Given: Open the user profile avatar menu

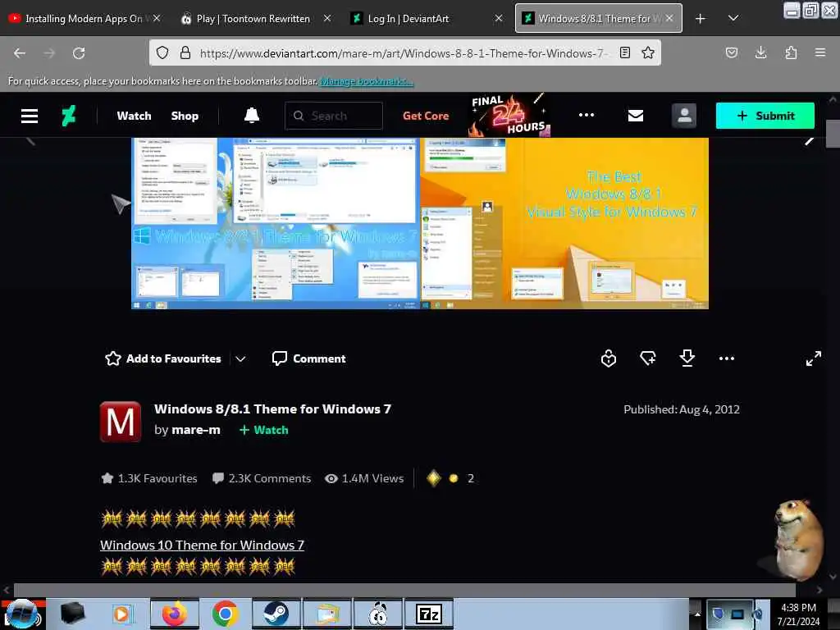Looking at the screenshot, I should pyautogui.click(x=684, y=116).
